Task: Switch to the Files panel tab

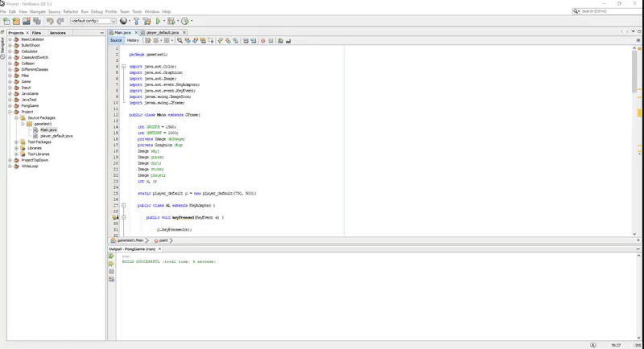Action: tap(36, 33)
